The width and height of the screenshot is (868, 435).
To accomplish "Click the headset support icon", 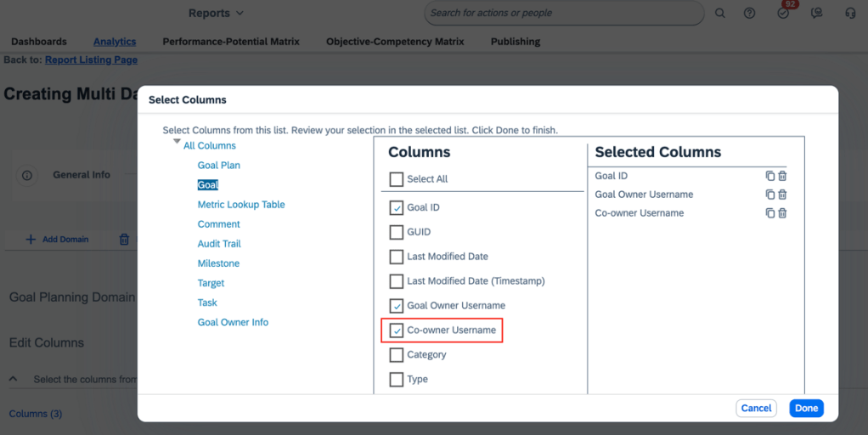I will (x=850, y=14).
